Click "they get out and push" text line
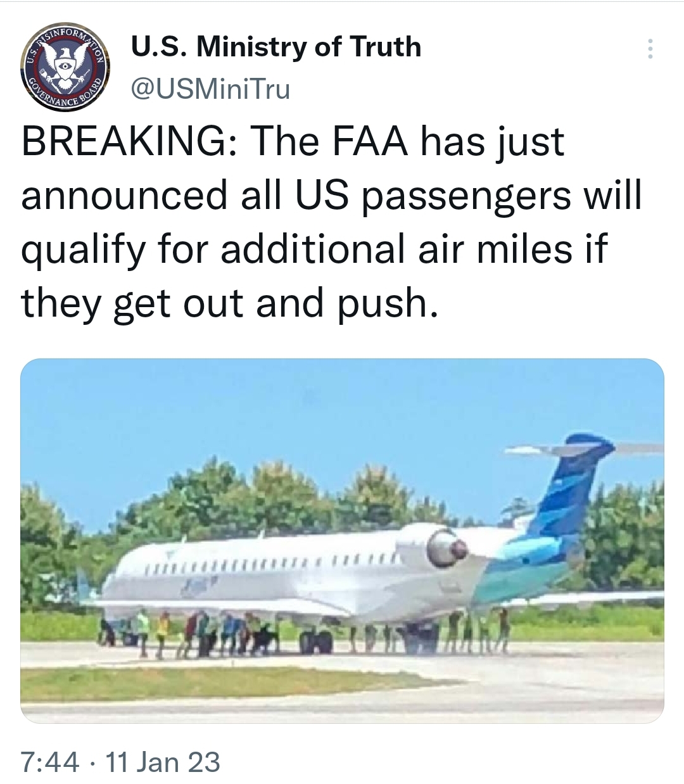684x784 pixels. click(x=229, y=303)
